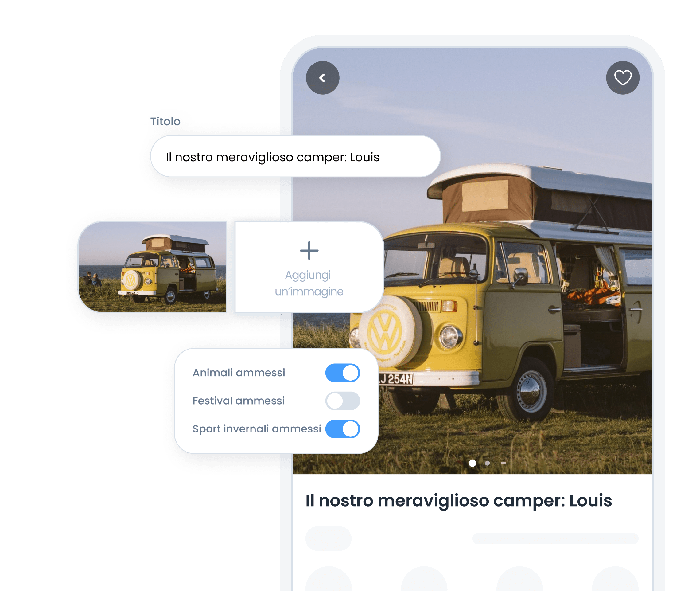This screenshot has height=591, width=700.
Task: Click the long grey placeholder bar
Action: [x=555, y=538]
